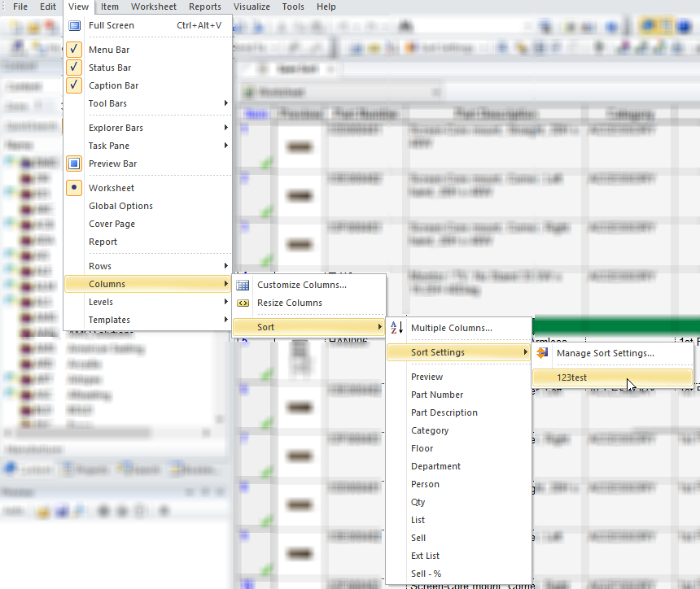
Task: Sort by Department column
Action: pyautogui.click(x=435, y=466)
